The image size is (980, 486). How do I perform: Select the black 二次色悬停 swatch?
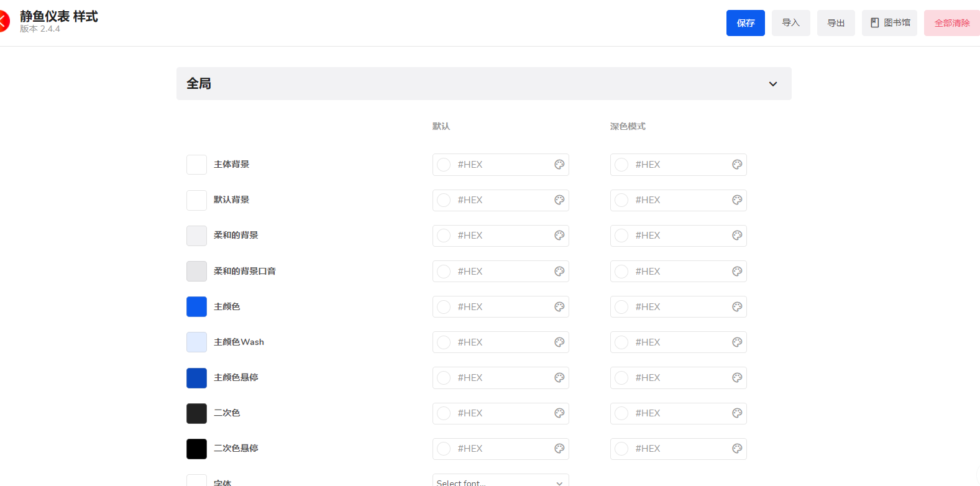(196, 449)
